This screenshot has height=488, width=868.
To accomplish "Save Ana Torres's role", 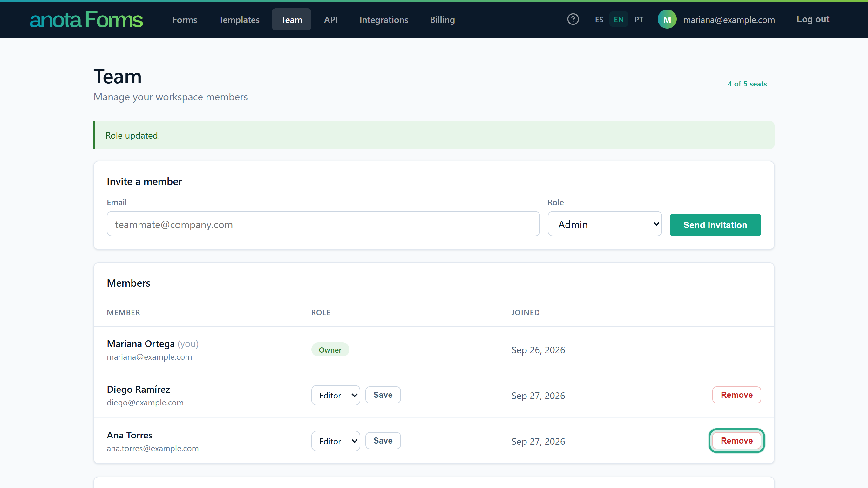I will click(x=383, y=440).
